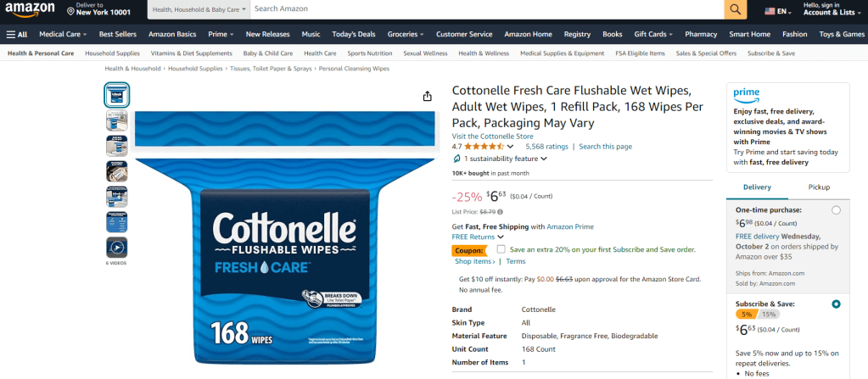
Task: Open Today's Deals in navigation bar
Action: (354, 34)
